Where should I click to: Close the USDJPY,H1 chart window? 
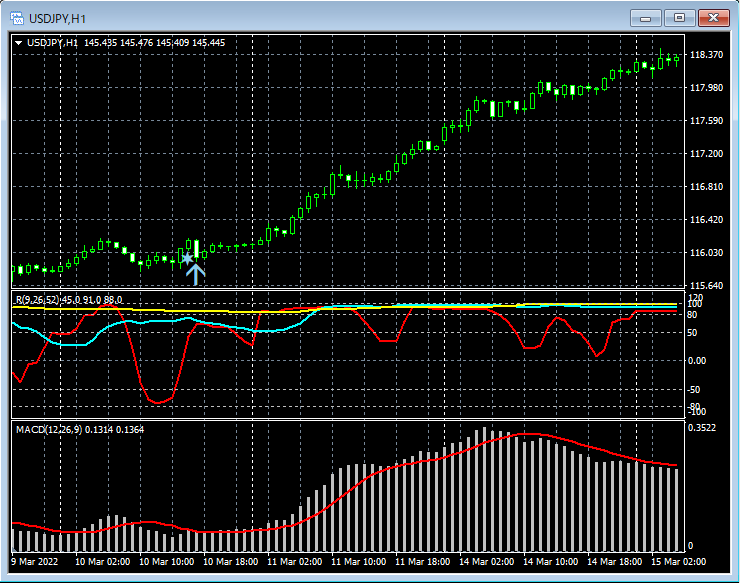tap(713, 18)
